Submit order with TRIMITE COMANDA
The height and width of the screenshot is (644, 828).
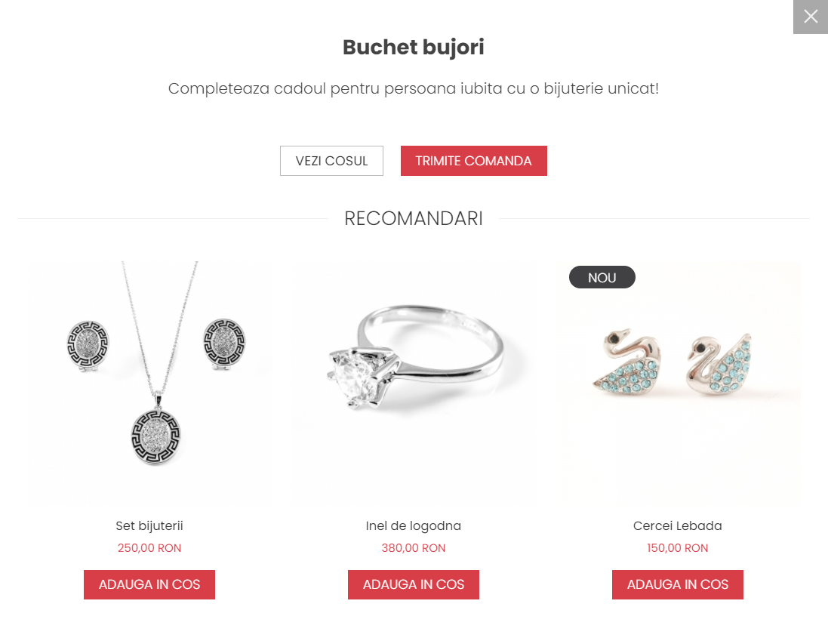point(474,161)
